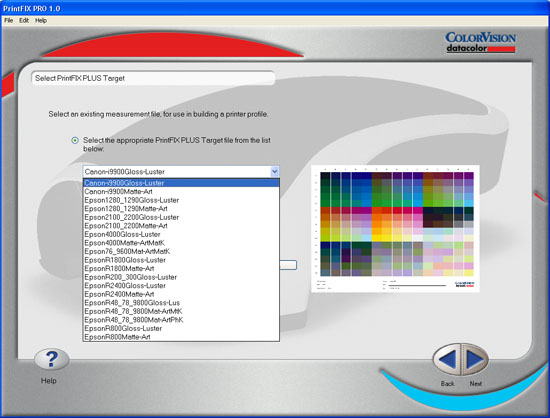Select Epson4000Gloss-Luster from the list
Viewport: 550px width, 418px height.
181,234
